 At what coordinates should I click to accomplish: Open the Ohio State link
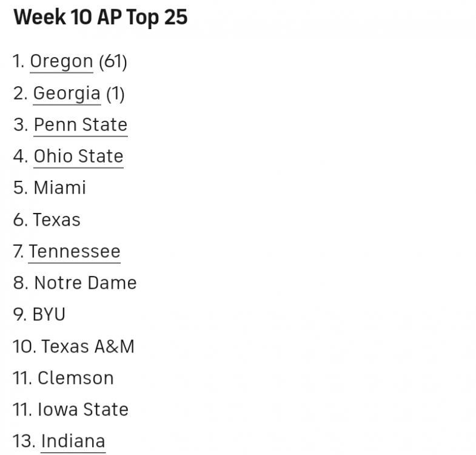[78, 157]
